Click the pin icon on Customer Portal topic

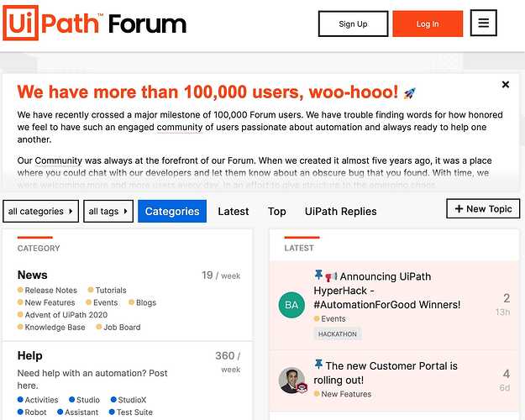click(318, 364)
